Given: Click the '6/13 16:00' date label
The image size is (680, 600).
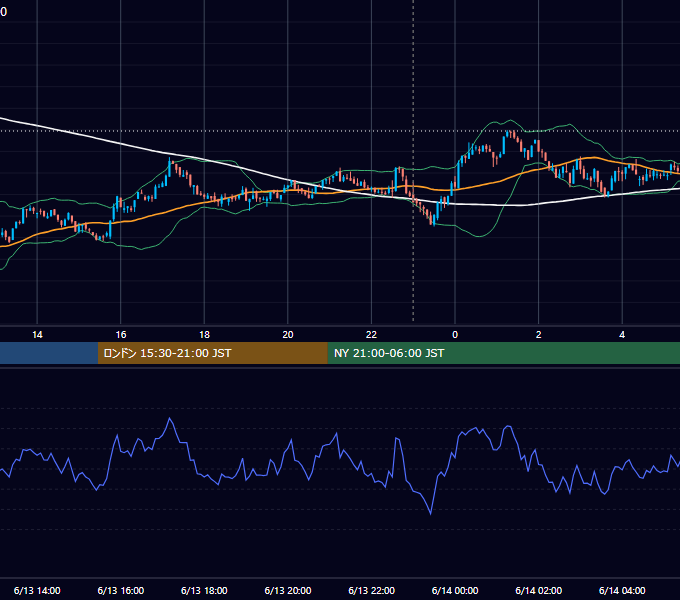Looking at the screenshot, I should point(121,590).
